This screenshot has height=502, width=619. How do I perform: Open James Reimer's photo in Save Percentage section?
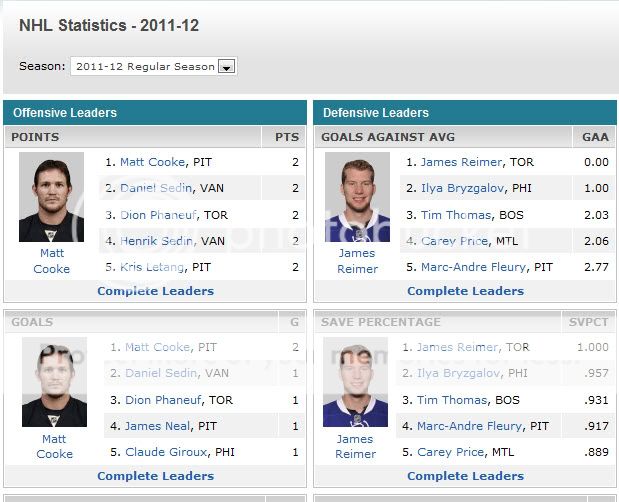pos(355,382)
